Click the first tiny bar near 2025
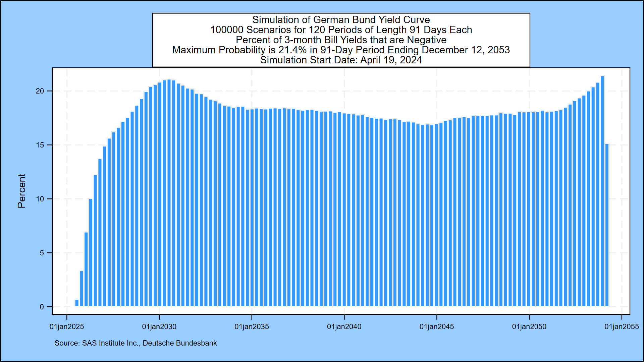 [x=77, y=303]
